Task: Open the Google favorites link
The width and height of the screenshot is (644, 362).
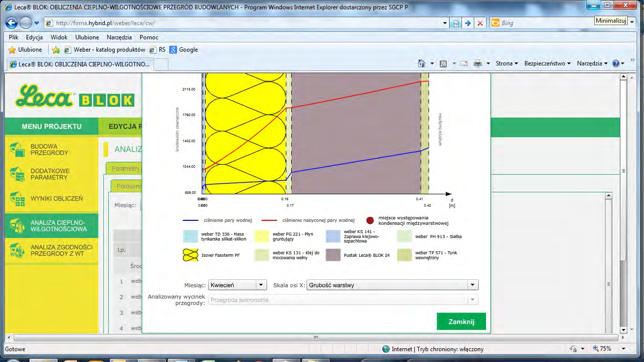Action: (x=184, y=50)
